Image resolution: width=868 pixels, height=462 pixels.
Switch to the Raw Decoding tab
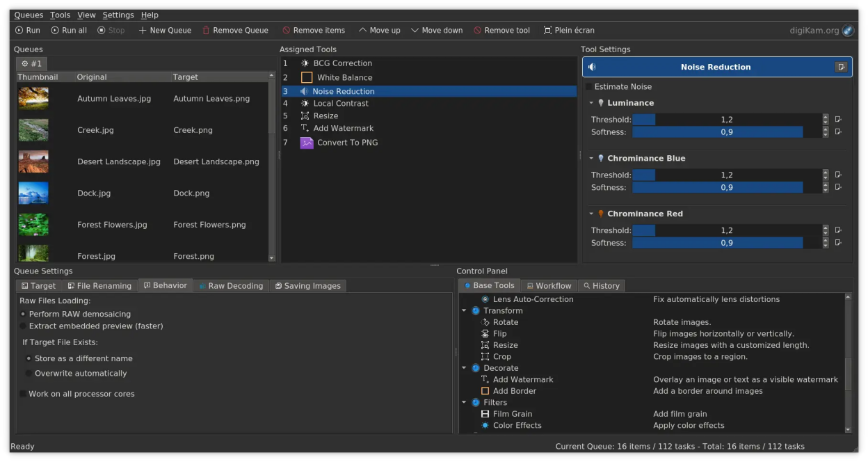[230, 286]
